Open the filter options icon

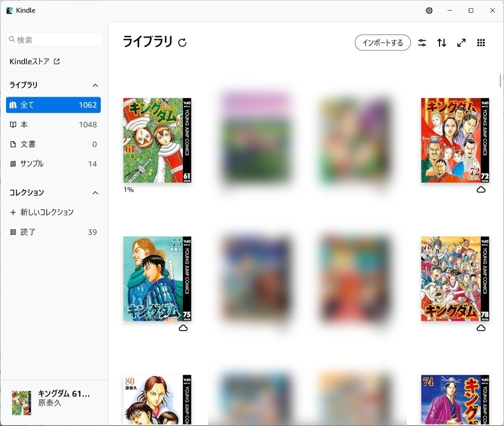click(x=422, y=43)
